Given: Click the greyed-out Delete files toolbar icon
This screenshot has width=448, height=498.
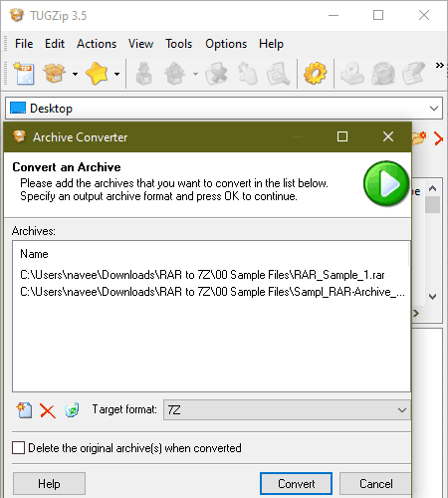Looking at the screenshot, I should 216,74.
